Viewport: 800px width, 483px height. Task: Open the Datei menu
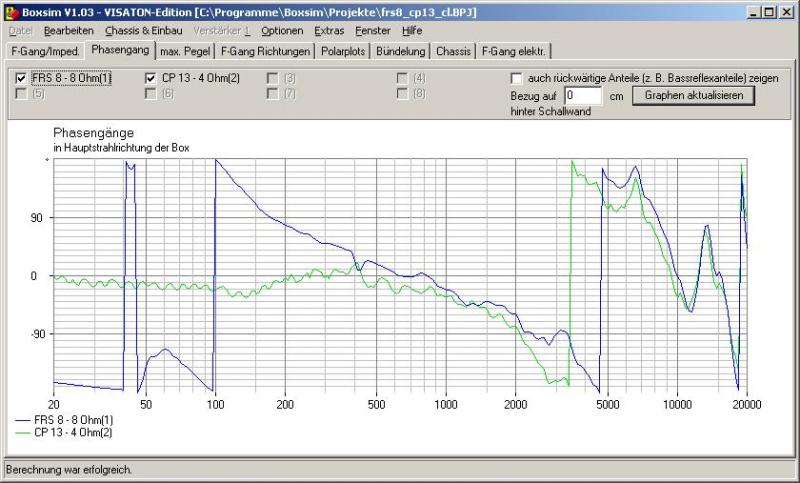click(20, 31)
